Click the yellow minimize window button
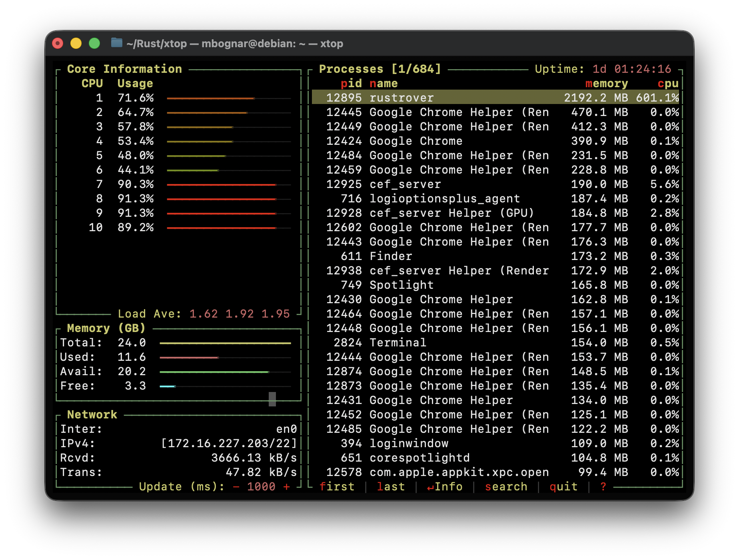This screenshot has width=739, height=560. pos(76,43)
